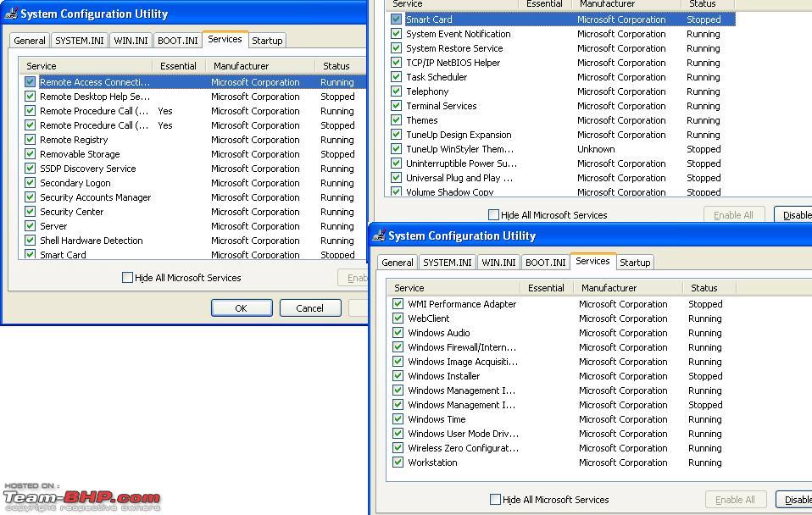Click Enable All in upper-right window
This screenshot has height=515, width=812.
tap(733, 215)
